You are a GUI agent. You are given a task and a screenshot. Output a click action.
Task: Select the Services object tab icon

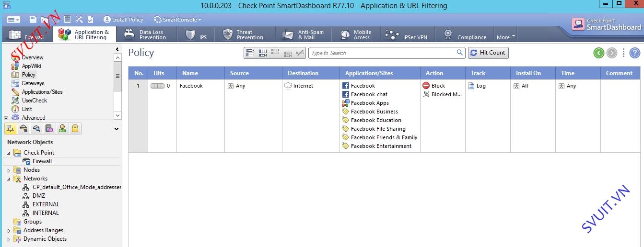[23, 128]
